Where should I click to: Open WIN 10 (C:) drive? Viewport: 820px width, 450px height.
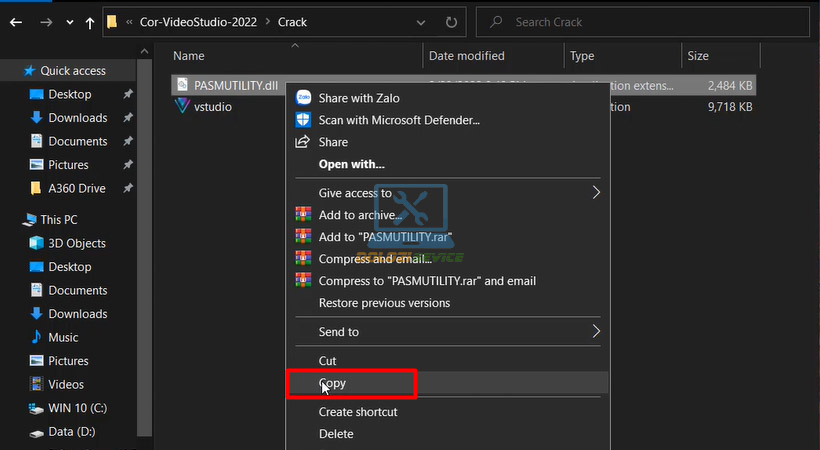(x=77, y=408)
